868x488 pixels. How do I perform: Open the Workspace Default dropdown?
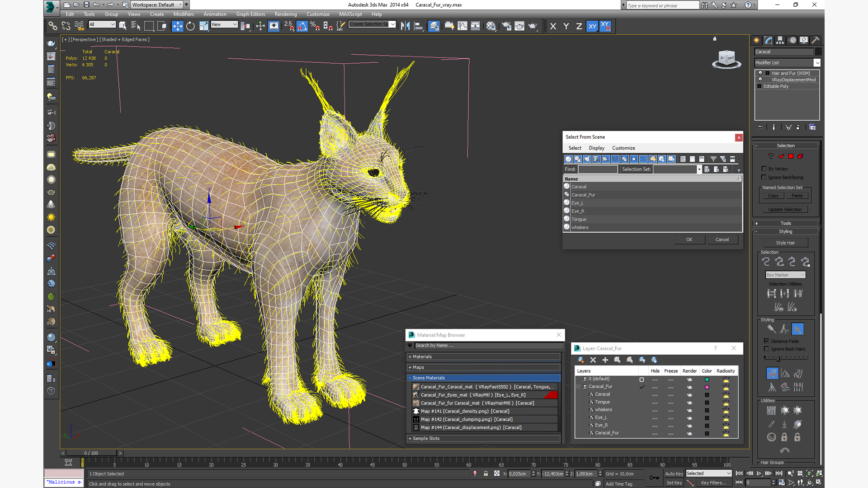pos(157,5)
